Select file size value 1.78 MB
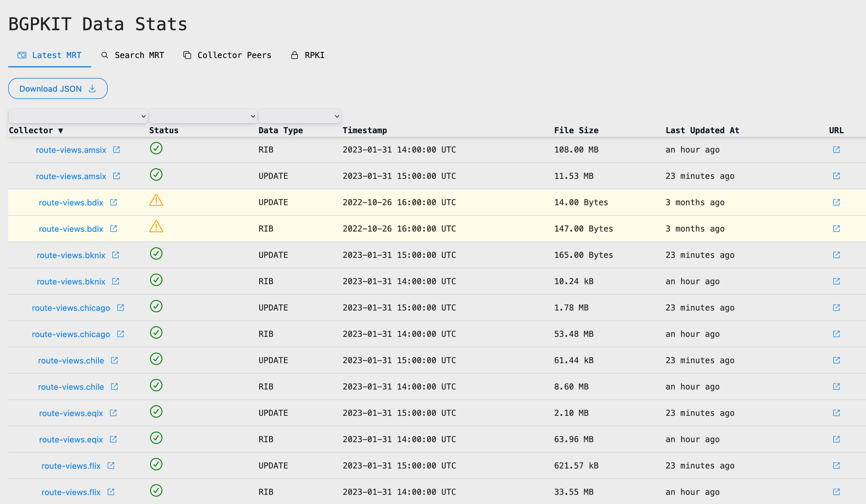The height and width of the screenshot is (504, 866). [571, 308]
